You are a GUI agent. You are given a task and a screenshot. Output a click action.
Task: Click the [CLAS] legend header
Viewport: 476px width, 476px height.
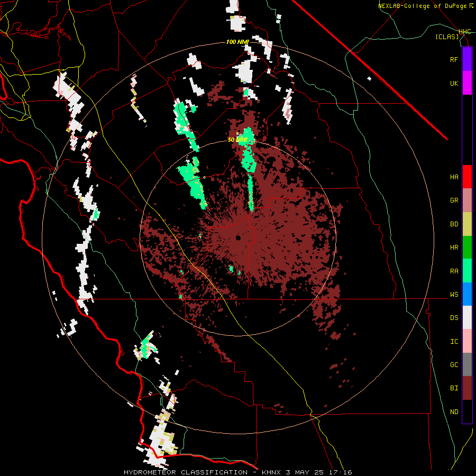click(x=447, y=37)
